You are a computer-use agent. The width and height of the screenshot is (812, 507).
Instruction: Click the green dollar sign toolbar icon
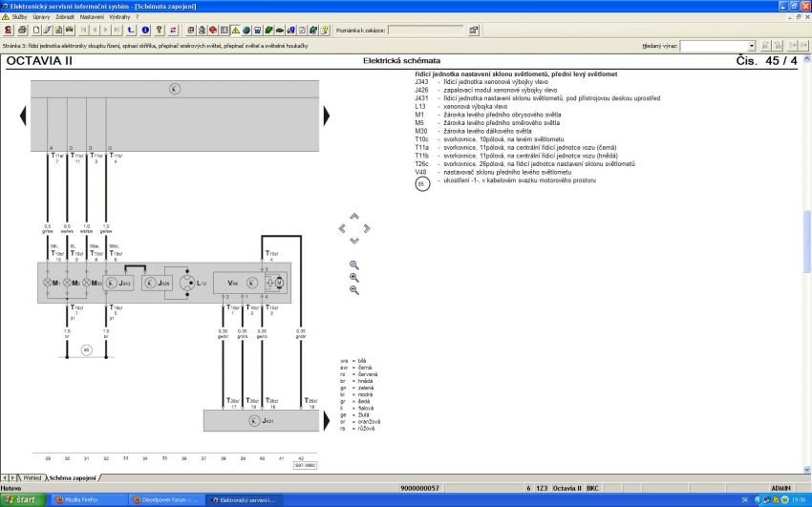click(x=202, y=30)
